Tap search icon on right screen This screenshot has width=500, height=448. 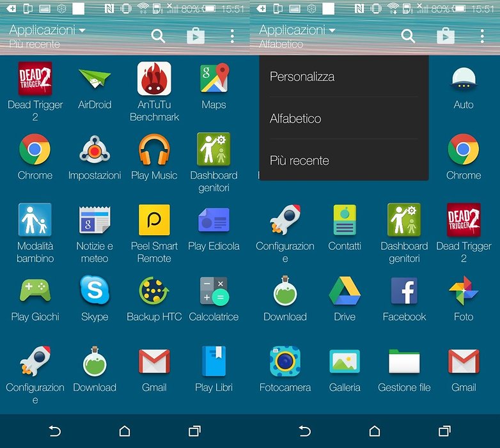(408, 36)
